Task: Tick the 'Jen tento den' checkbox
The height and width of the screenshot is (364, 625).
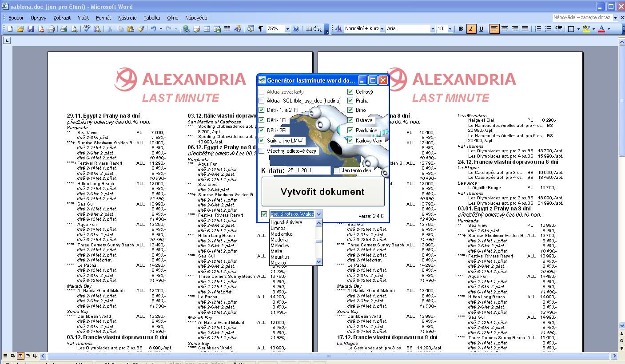Action: [337, 170]
